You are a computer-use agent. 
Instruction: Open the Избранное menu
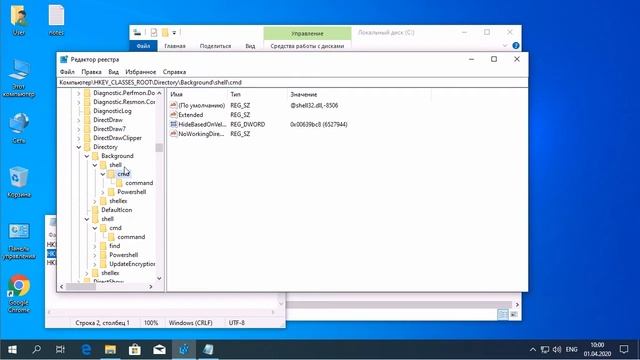(x=141, y=72)
